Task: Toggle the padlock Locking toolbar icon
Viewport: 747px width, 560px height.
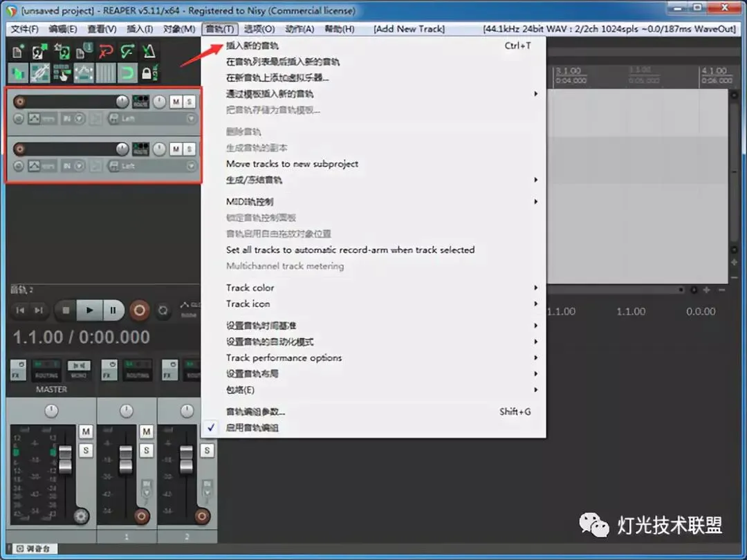Action: tap(149, 73)
